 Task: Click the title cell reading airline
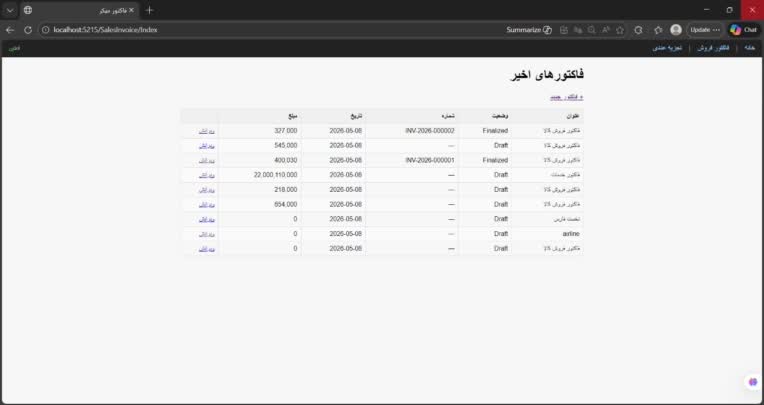point(571,233)
